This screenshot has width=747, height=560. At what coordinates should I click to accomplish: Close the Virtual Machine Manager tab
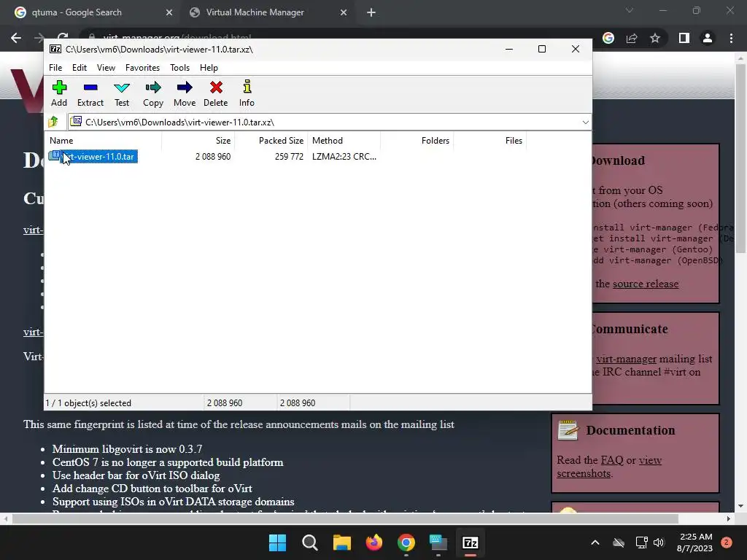pyautogui.click(x=344, y=12)
